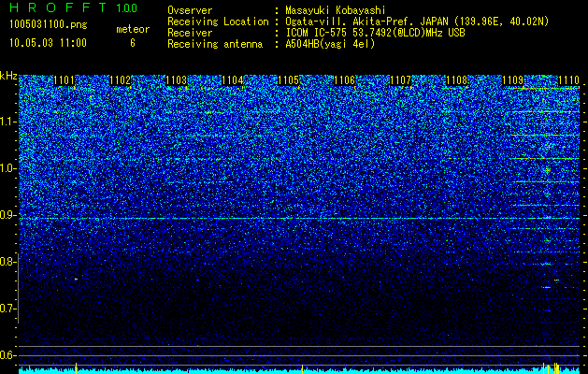Click the Receiving Location label
Image resolution: width=588 pixels, height=374 pixels.
click(218, 22)
